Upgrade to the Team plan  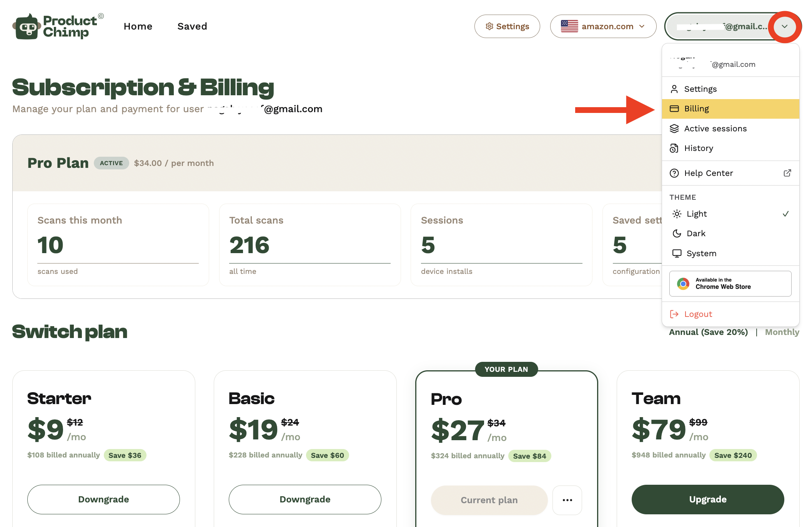click(x=708, y=499)
